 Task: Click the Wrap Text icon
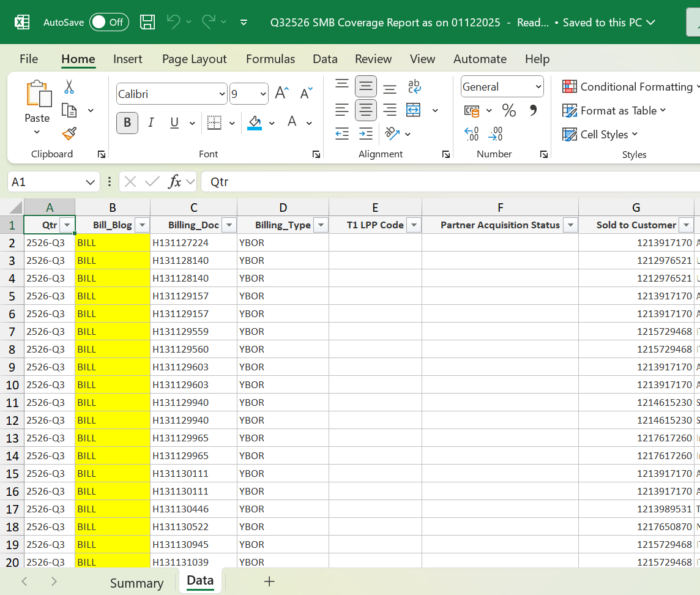click(414, 87)
